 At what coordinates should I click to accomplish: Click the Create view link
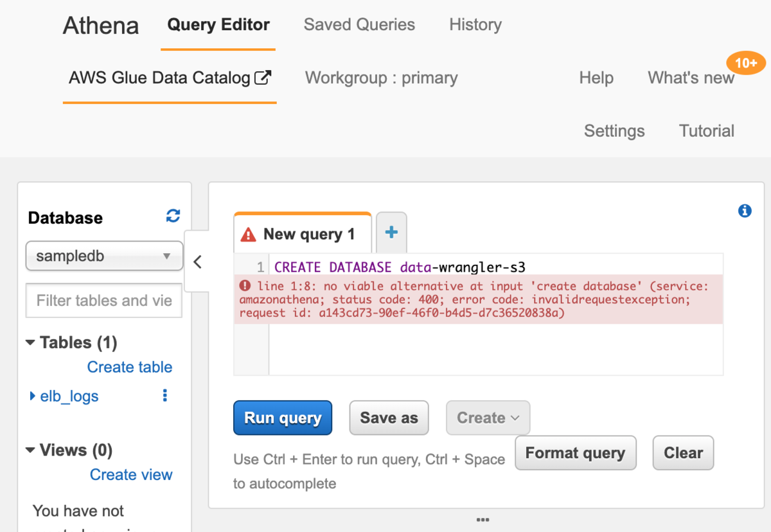(x=131, y=475)
